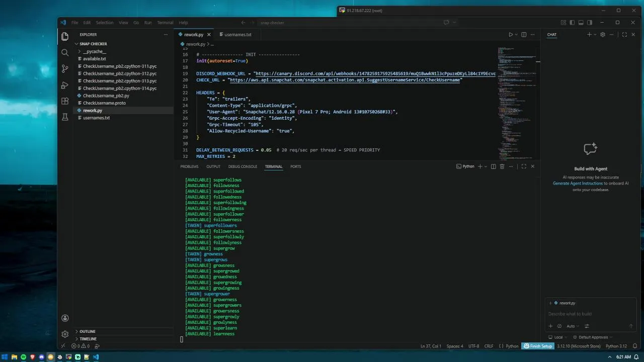Open the Accounts icon in activity bar
The width and height of the screenshot is (644, 362).
click(x=64, y=318)
